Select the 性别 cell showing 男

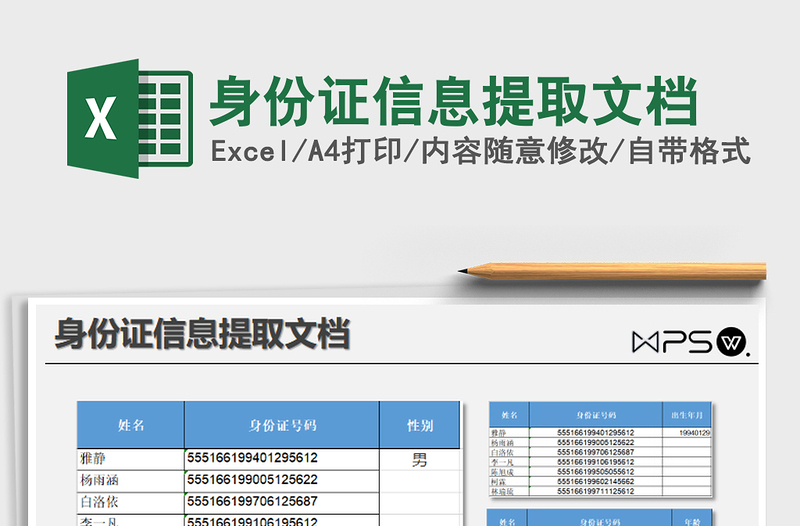pyautogui.click(x=419, y=460)
